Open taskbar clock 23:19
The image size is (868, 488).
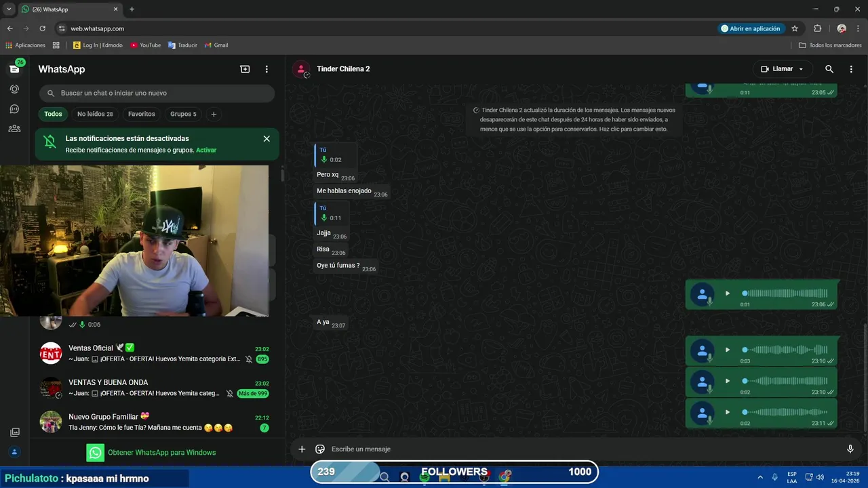click(845, 477)
